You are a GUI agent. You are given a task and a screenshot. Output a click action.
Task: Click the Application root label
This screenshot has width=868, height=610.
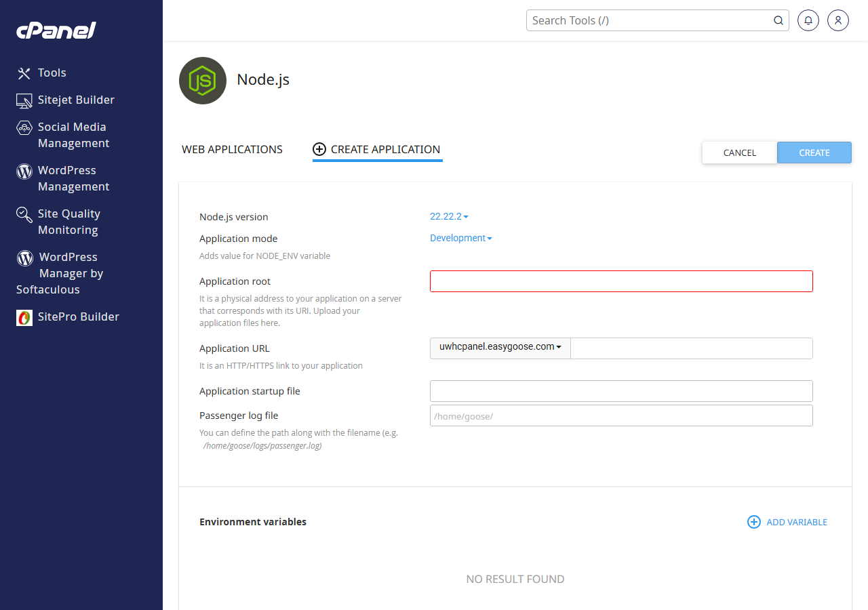(235, 281)
